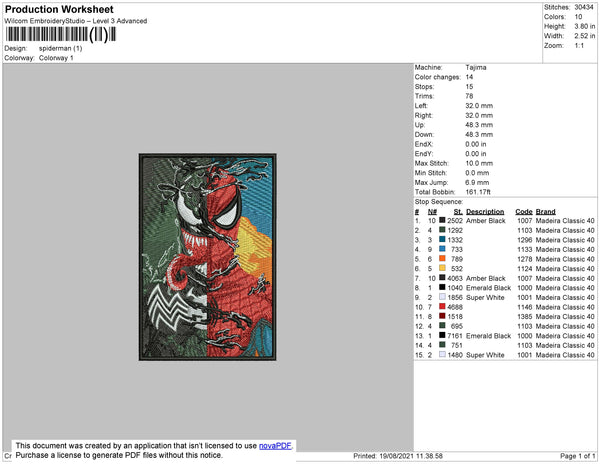Select the stop 10 red swatch
The height and width of the screenshot is (464, 600).
click(442, 306)
